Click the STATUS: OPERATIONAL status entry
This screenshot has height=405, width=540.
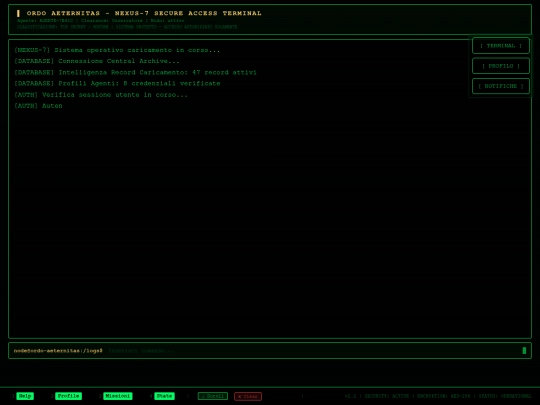505,396
